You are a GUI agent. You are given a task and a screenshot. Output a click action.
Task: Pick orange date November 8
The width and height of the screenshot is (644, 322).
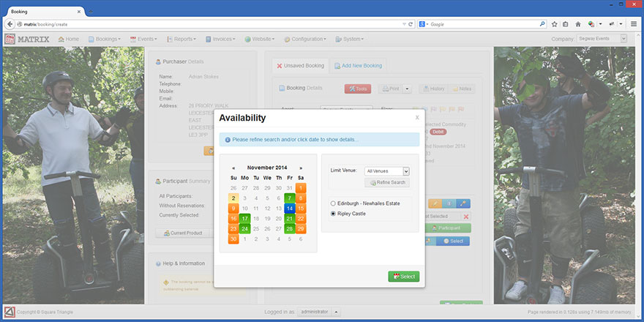coord(301,198)
